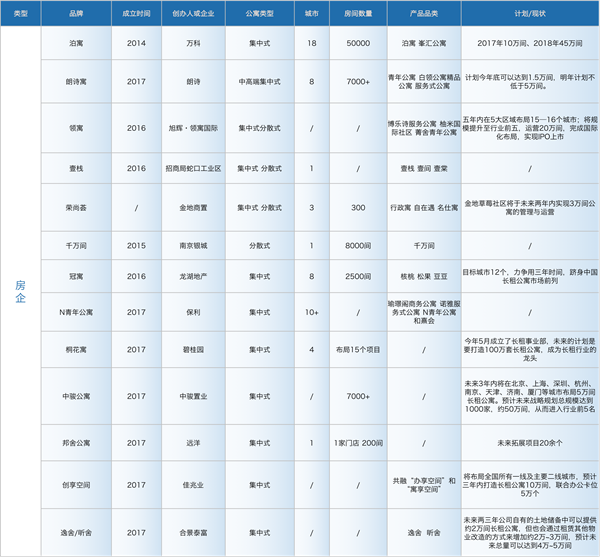Image resolution: width=600 pixels, height=557 pixels.
Task: Click the 泊寓 brand cell
Action: pos(76,44)
